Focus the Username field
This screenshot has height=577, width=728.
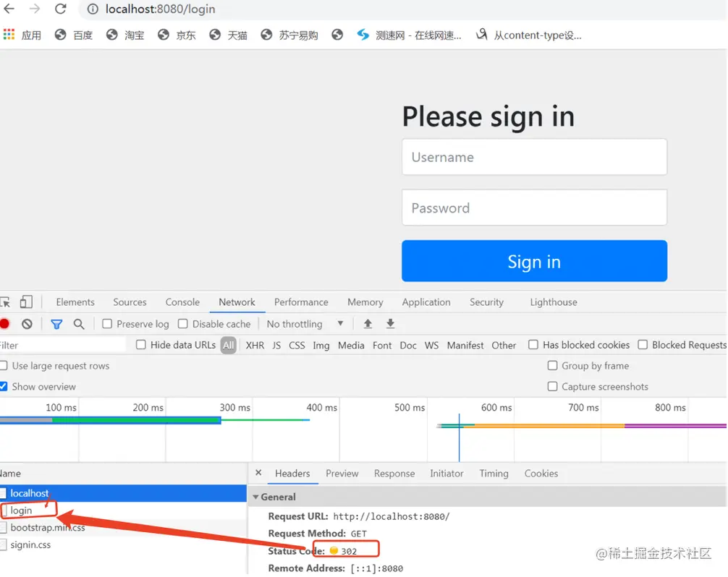tap(534, 157)
